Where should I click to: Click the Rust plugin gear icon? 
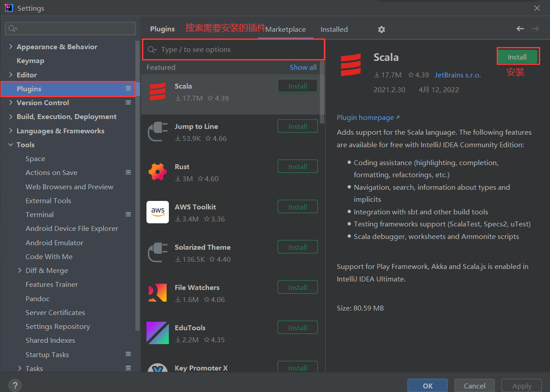pos(158,172)
